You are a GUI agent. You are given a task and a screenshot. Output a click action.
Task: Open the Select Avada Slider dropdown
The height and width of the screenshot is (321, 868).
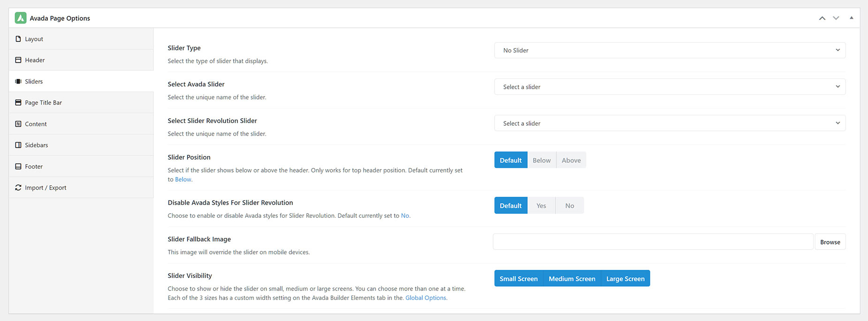click(x=670, y=87)
